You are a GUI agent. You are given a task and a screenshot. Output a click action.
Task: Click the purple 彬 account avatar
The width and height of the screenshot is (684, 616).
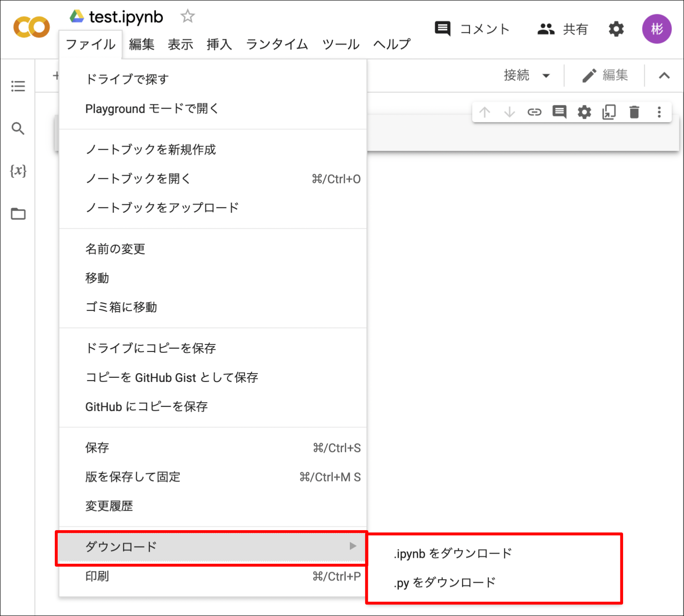[657, 29]
